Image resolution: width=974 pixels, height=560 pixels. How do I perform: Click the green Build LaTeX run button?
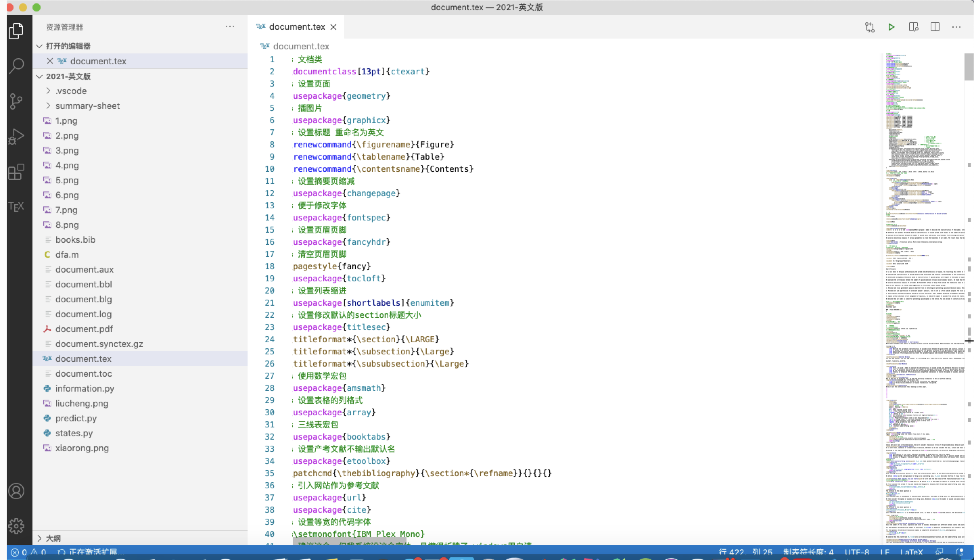coord(891,27)
